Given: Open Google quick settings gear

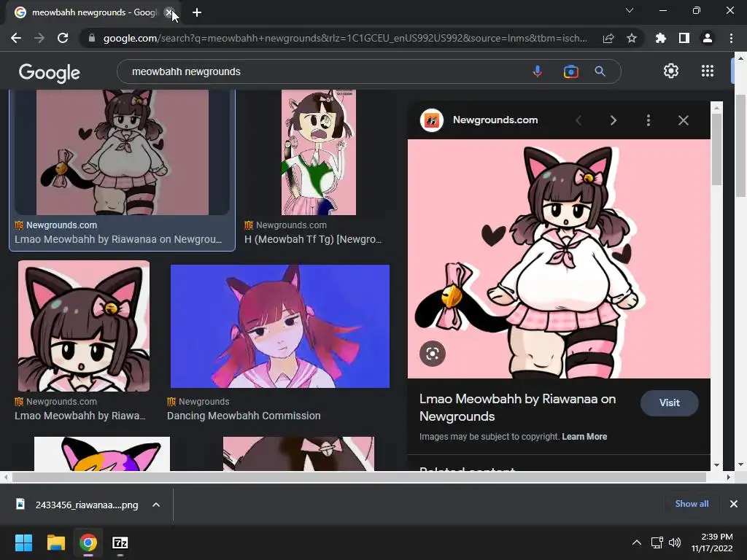Looking at the screenshot, I should (671, 71).
